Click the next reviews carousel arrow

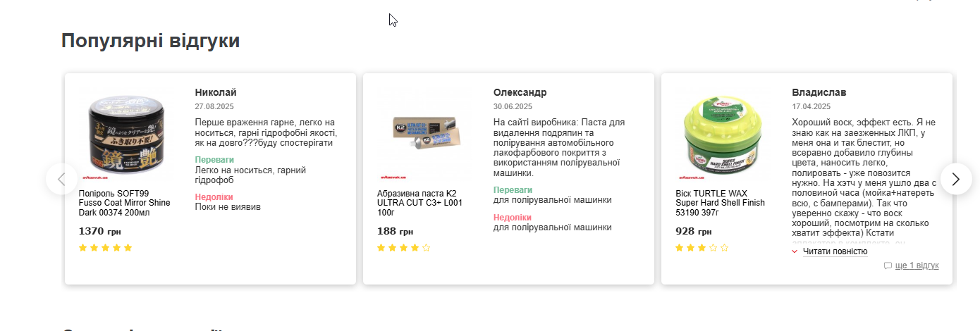coord(956,180)
